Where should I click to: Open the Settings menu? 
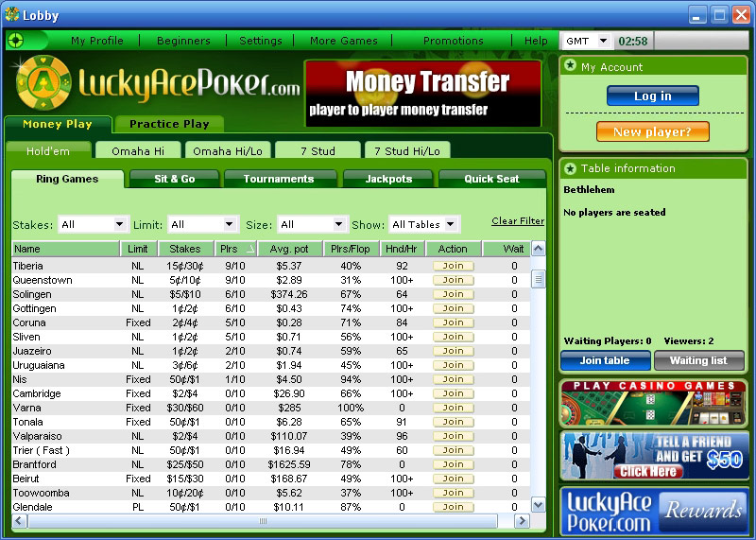(x=261, y=41)
